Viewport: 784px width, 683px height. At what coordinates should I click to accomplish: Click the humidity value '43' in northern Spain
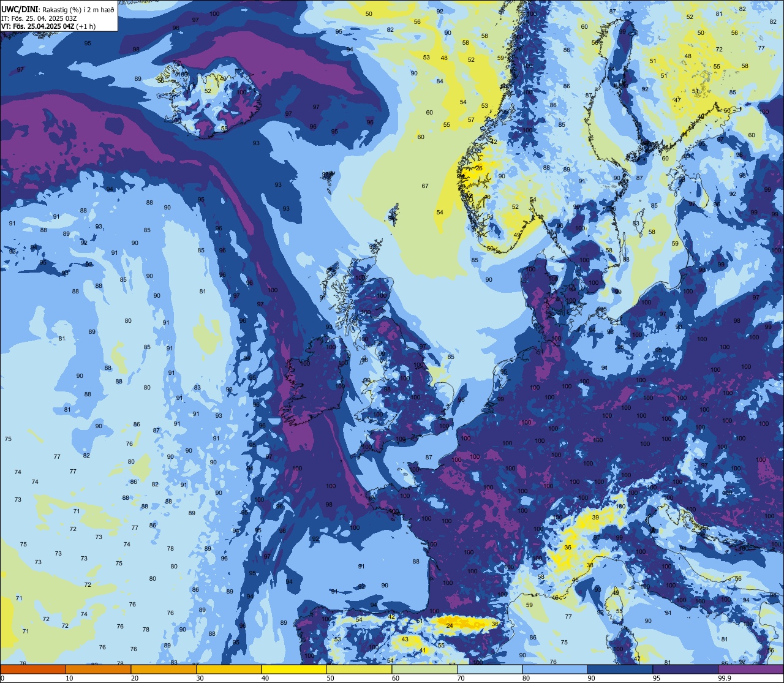(405, 639)
